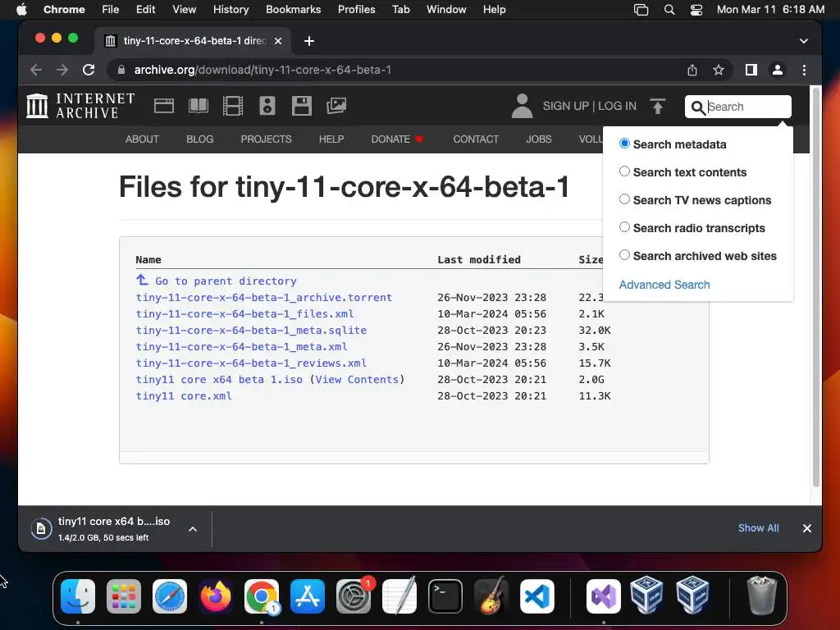Close the downloads bar

coord(807,528)
